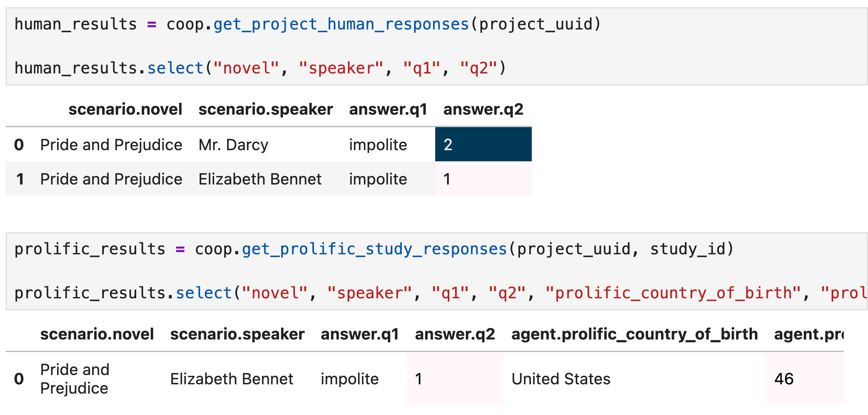Select the Mr. Darcy speaker cell
The image size is (868, 415).
coord(233,145)
